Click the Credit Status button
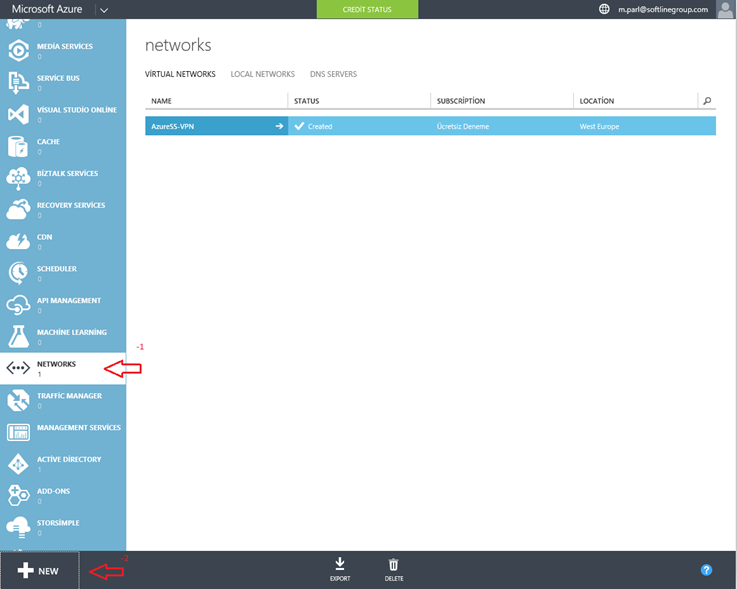The height and width of the screenshot is (589, 737). tap(367, 9)
